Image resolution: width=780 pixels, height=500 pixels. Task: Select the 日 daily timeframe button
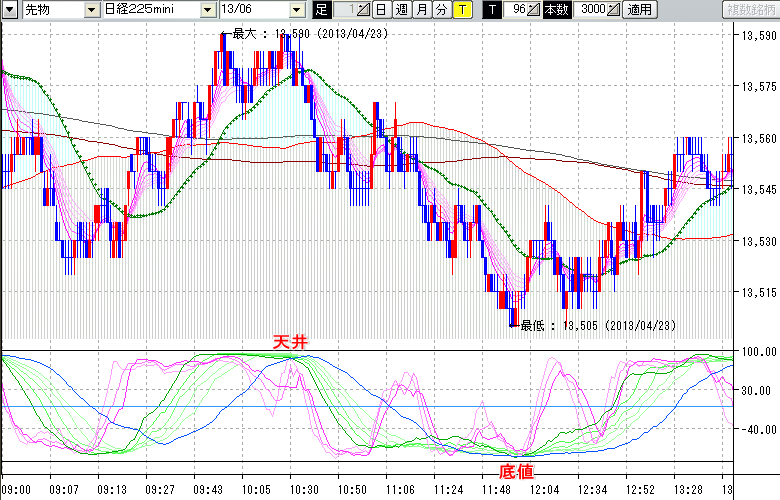381,9
